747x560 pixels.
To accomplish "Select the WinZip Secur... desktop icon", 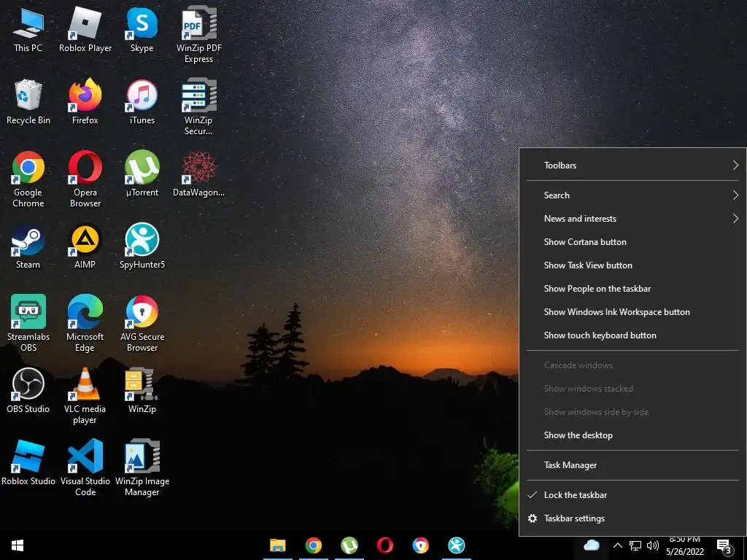I will [198, 107].
